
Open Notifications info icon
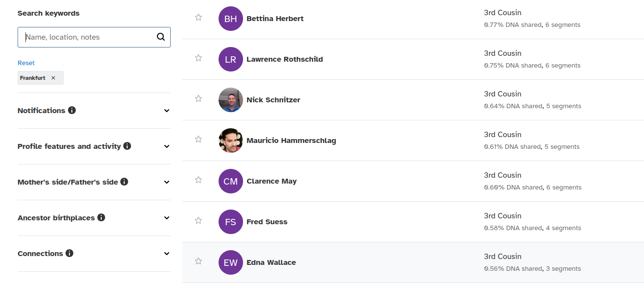[72, 110]
